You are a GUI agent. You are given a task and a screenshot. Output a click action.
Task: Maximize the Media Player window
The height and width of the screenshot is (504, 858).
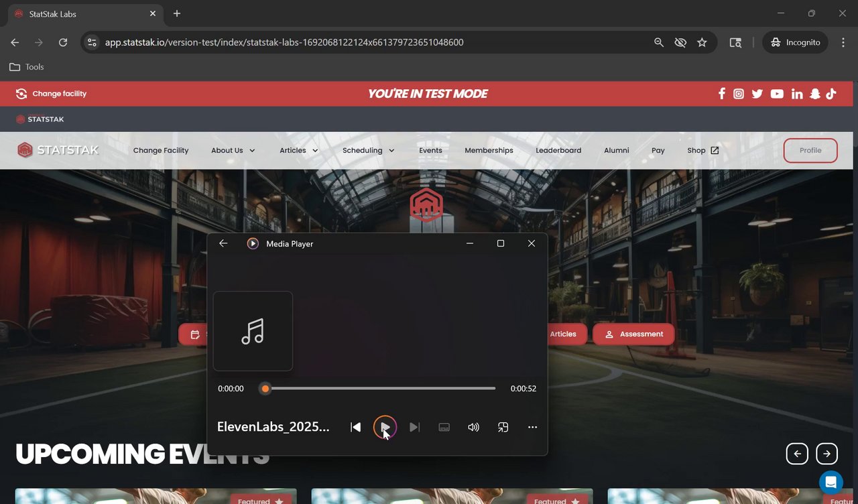(500, 243)
